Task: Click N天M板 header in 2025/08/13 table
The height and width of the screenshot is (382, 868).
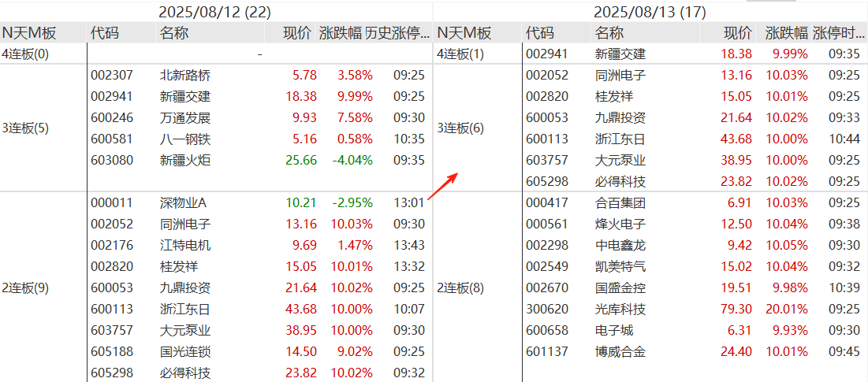Action: (x=464, y=33)
